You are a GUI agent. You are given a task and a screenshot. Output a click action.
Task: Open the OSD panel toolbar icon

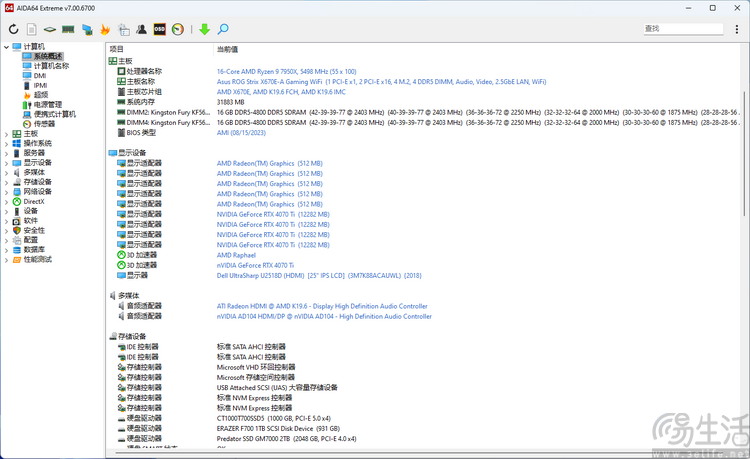pos(159,30)
